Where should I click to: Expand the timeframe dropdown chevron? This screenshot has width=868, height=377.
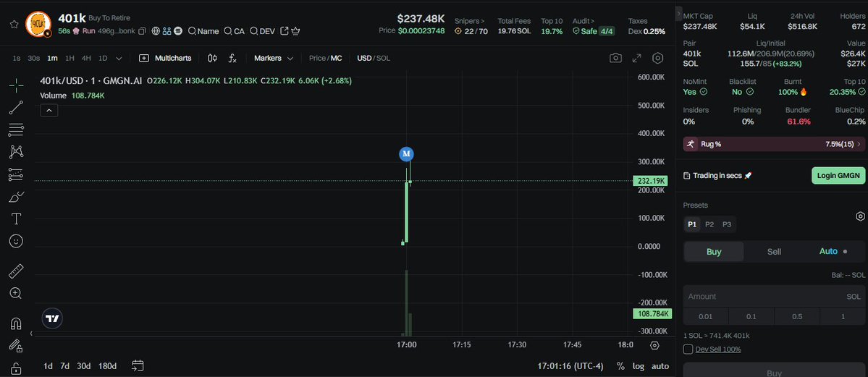point(119,58)
